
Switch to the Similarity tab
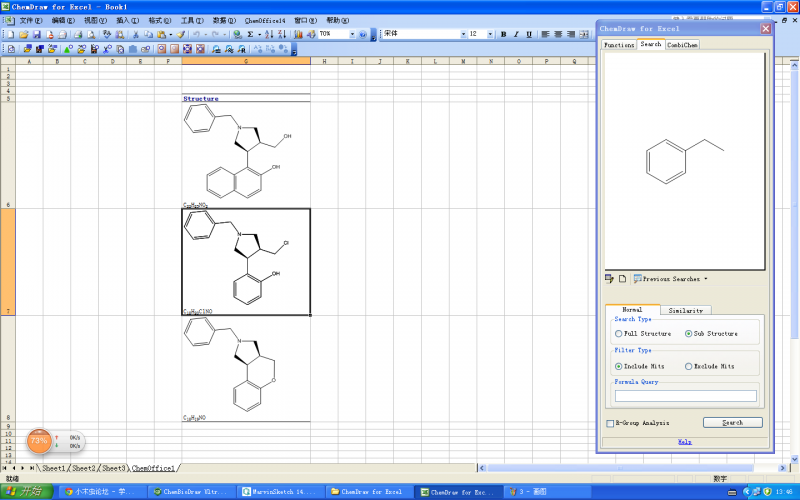[x=686, y=310]
